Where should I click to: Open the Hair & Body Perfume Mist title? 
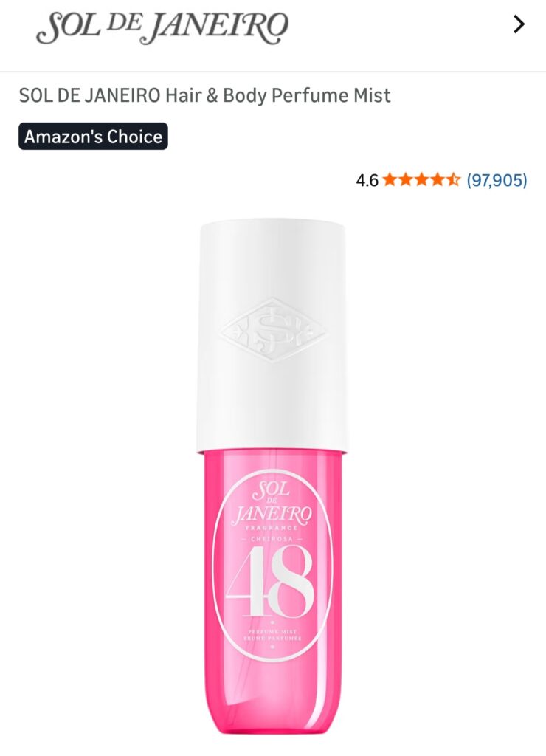(204, 95)
